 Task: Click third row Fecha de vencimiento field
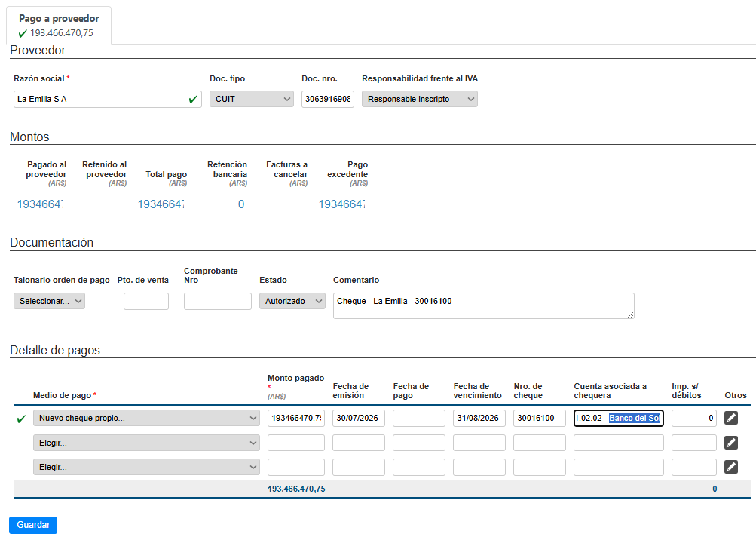(479, 467)
